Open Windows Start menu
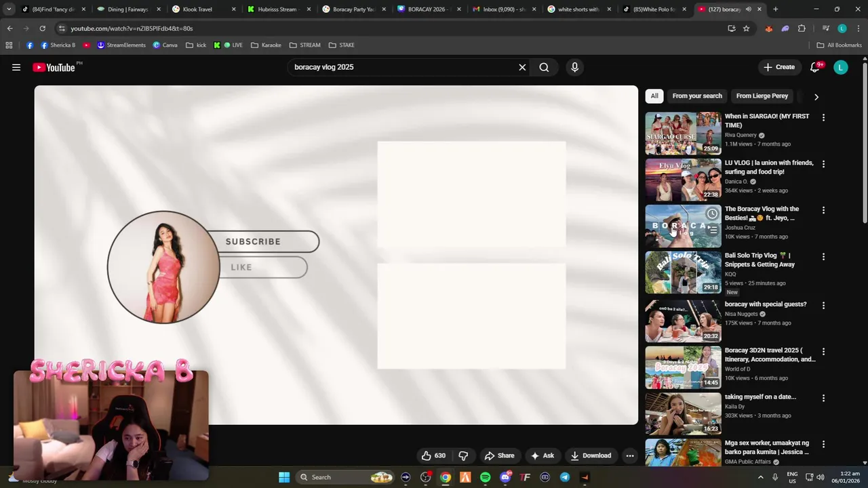Viewport: 868px width, 488px height. (x=284, y=477)
